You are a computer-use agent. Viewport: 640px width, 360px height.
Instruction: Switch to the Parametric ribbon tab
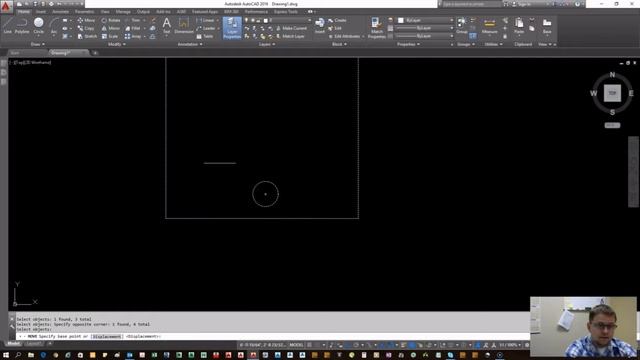(x=84, y=12)
